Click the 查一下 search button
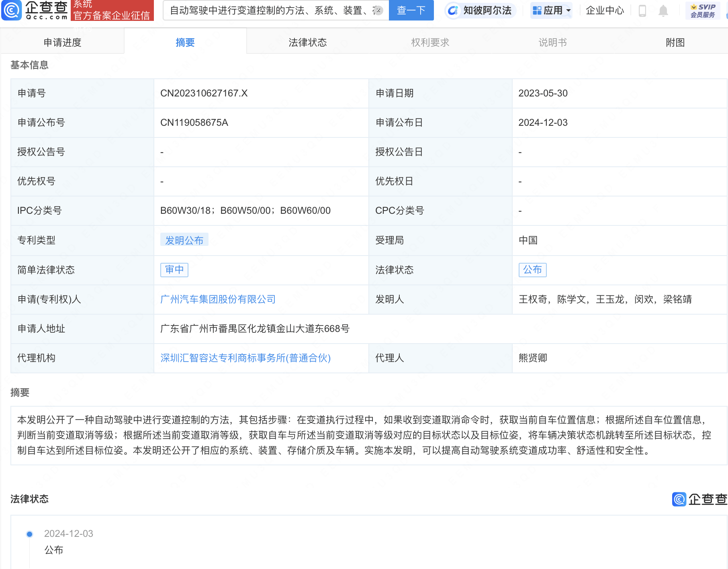 pos(411,10)
